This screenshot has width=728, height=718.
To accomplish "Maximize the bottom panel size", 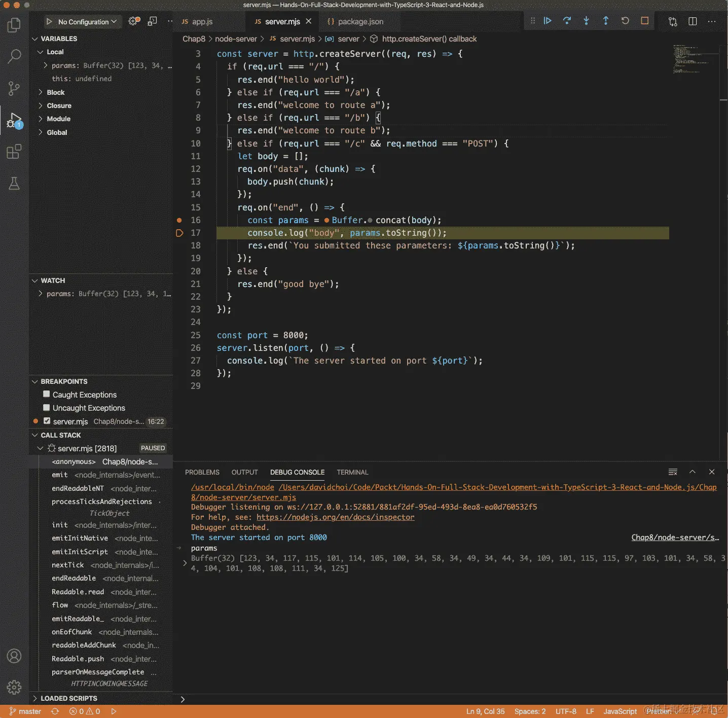I will pos(692,472).
